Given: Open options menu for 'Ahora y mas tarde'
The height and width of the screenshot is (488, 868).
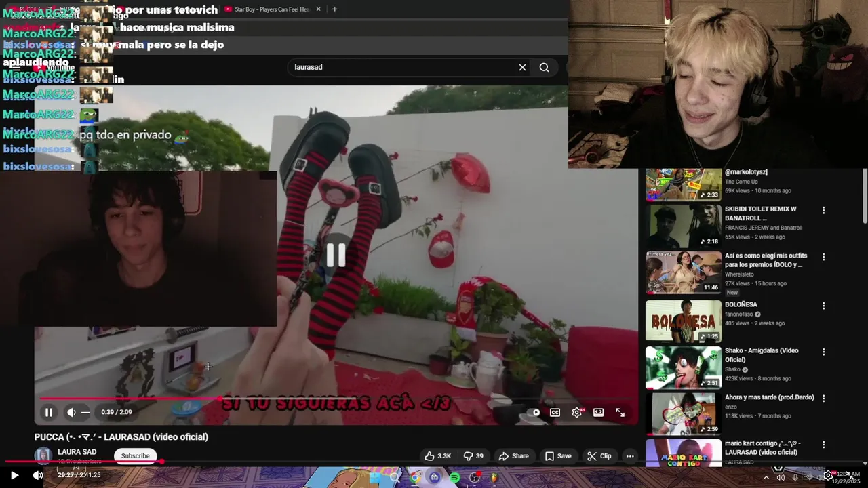Looking at the screenshot, I should point(823,399).
